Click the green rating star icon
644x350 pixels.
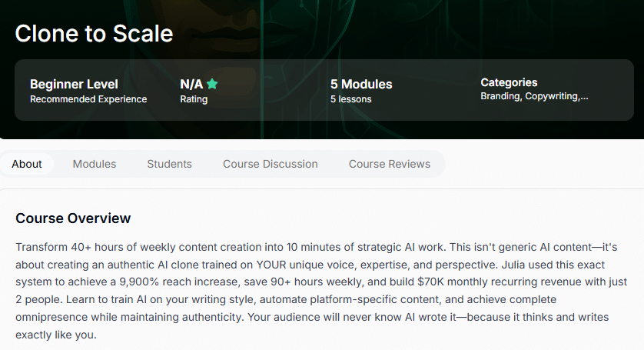coord(212,84)
